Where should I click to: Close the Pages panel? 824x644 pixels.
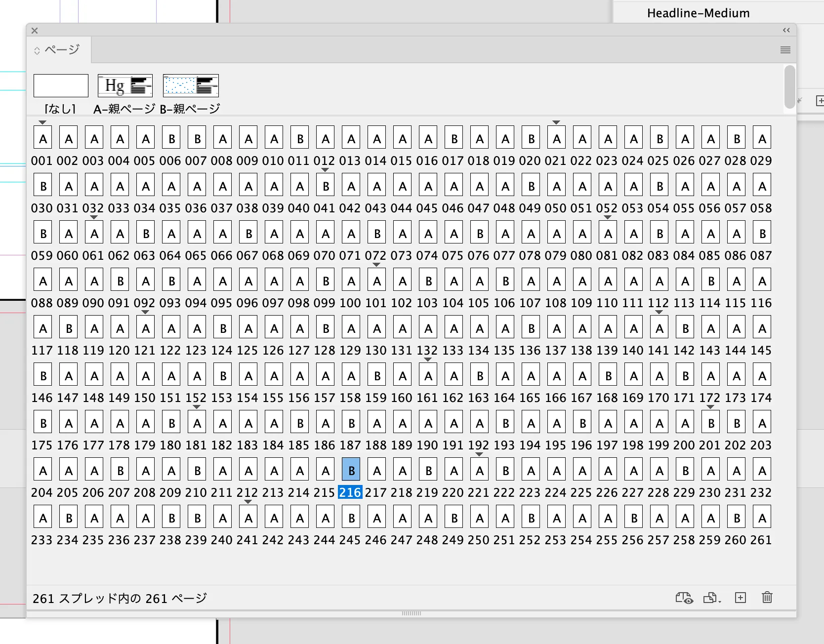click(35, 31)
